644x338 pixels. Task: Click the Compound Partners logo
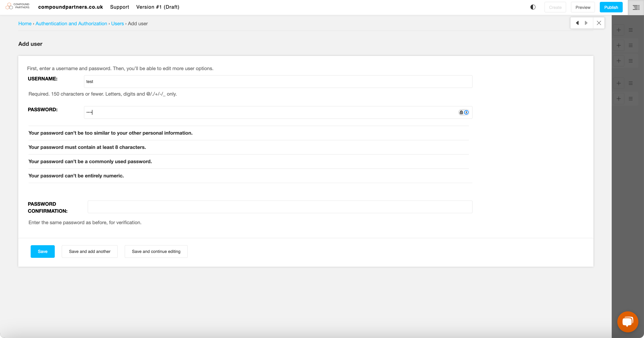click(18, 6)
